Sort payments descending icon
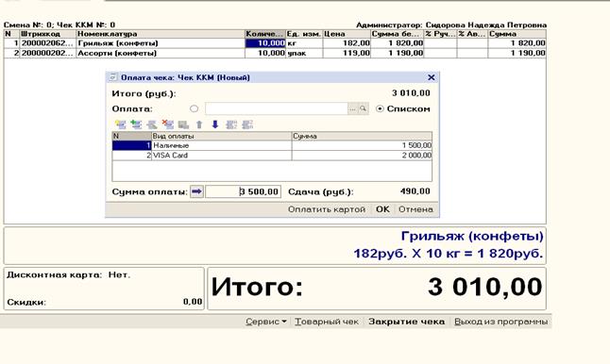 (x=247, y=124)
